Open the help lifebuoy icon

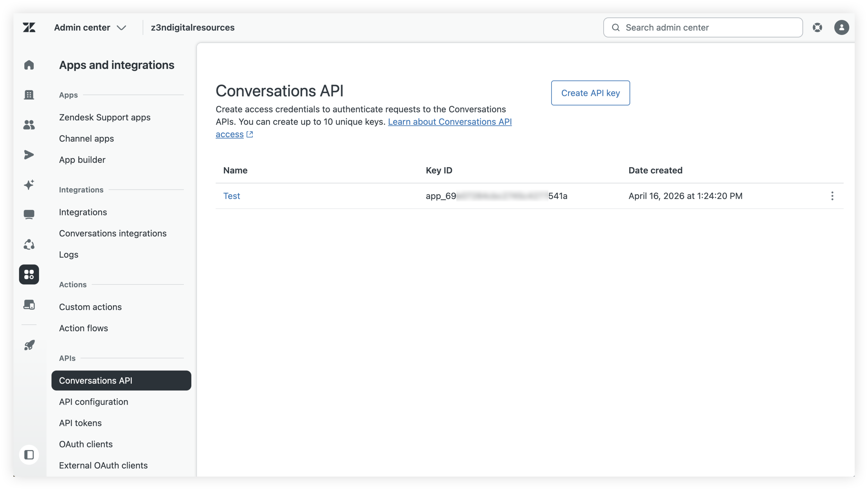(x=817, y=27)
